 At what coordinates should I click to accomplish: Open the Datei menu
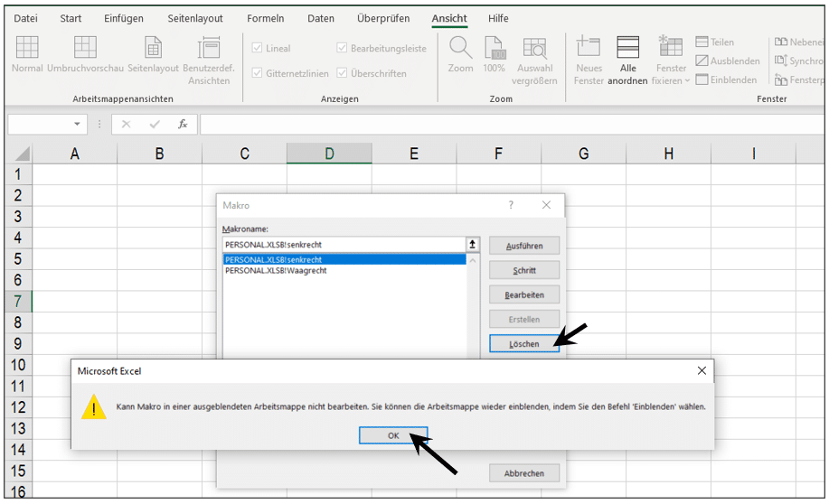tap(26, 18)
